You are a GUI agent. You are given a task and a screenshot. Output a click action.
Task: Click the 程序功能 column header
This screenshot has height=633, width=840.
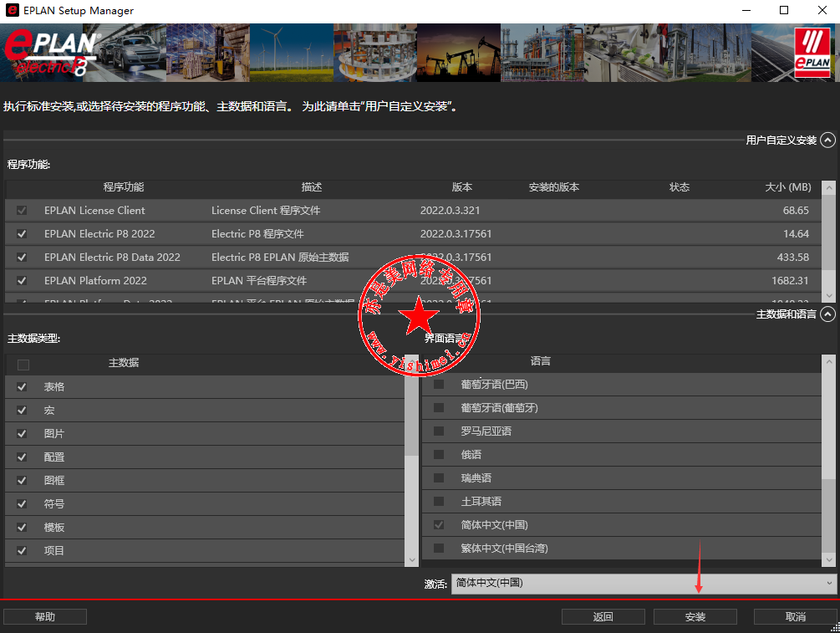pyautogui.click(x=124, y=187)
